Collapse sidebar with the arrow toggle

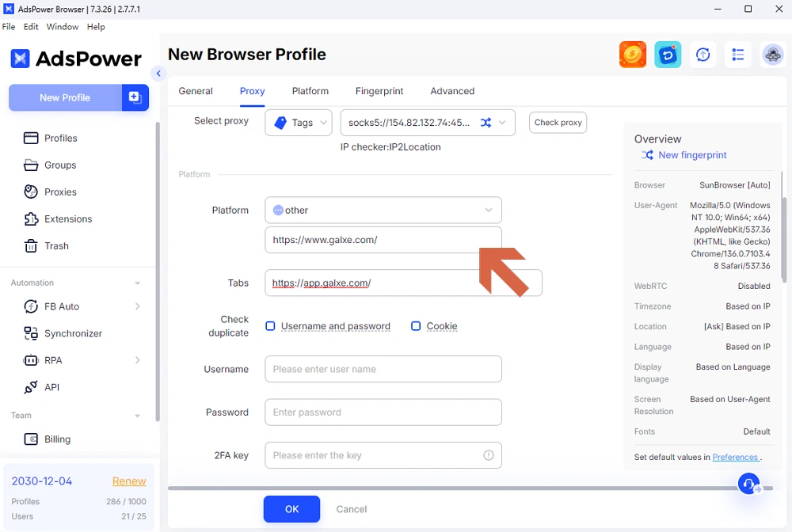158,74
